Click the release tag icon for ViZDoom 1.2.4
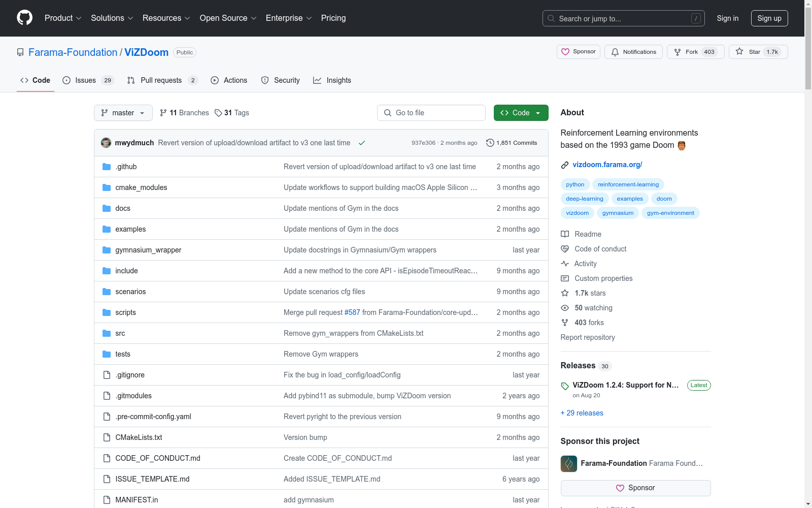812x508 pixels. click(x=565, y=386)
